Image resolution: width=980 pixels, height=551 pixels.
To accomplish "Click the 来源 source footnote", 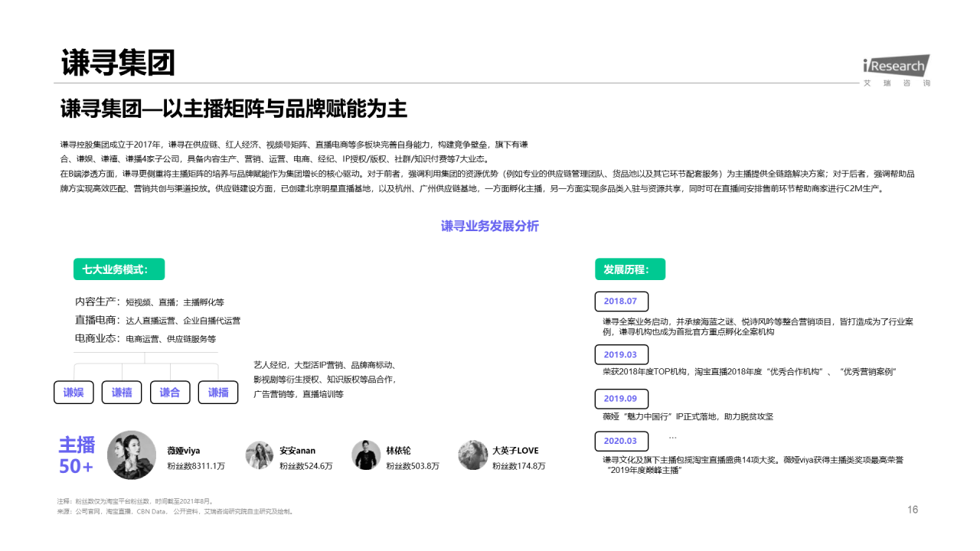I will (x=175, y=511).
